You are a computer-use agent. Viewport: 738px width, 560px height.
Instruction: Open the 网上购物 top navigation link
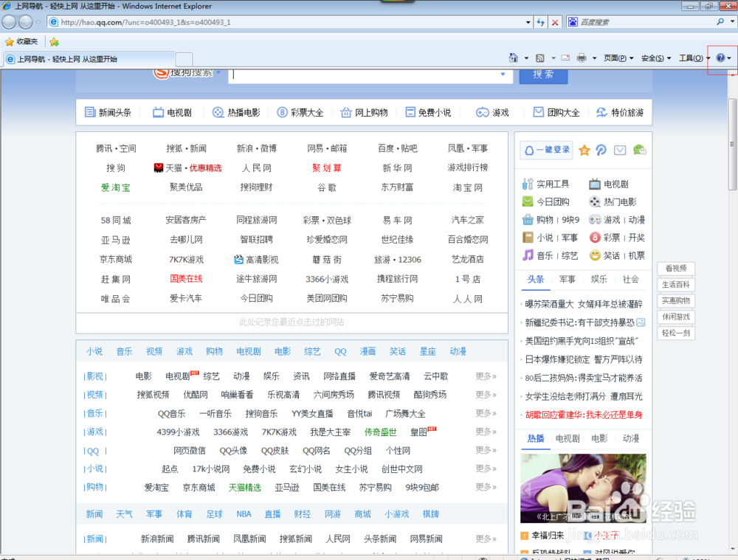(x=365, y=112)
